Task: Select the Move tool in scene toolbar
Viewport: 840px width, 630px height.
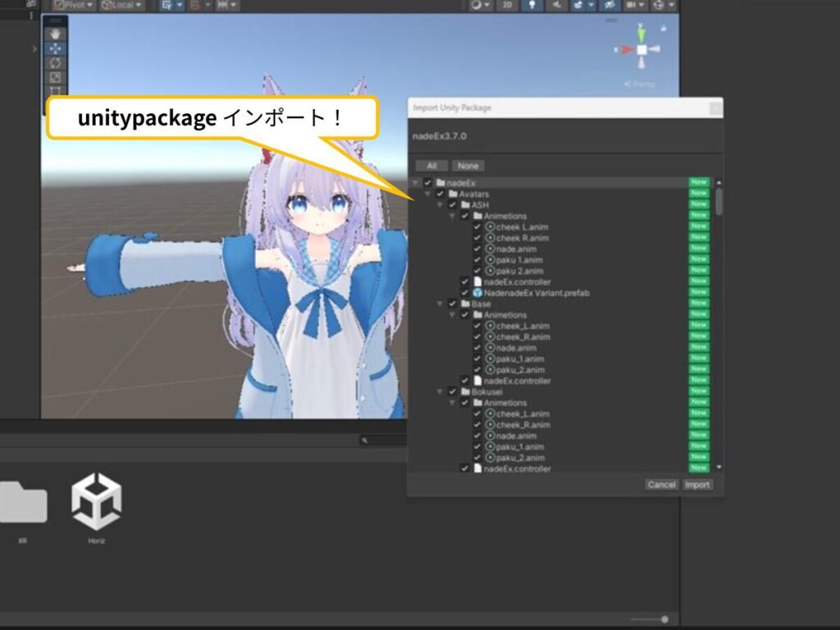Action: pyautogui.click(x=56, y=48)
